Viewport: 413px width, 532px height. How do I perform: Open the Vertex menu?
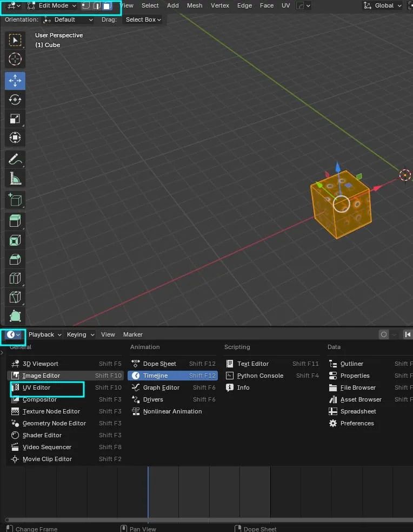tap(220, 6)
